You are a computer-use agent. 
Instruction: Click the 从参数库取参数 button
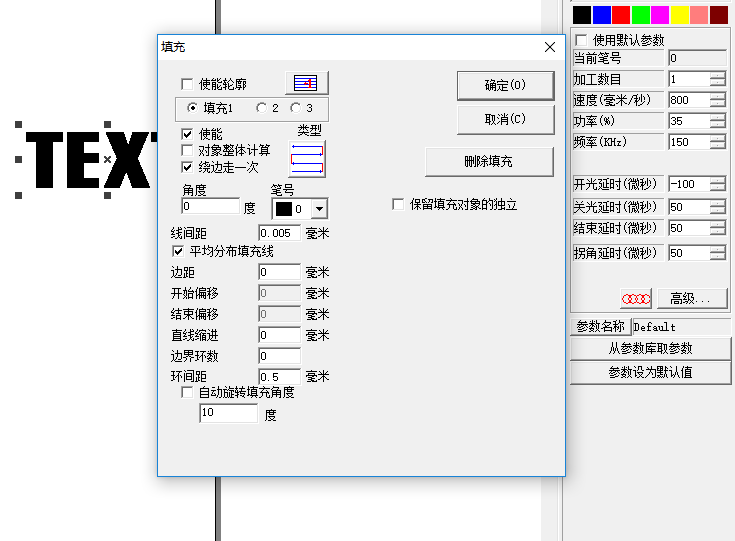point(650,348)
